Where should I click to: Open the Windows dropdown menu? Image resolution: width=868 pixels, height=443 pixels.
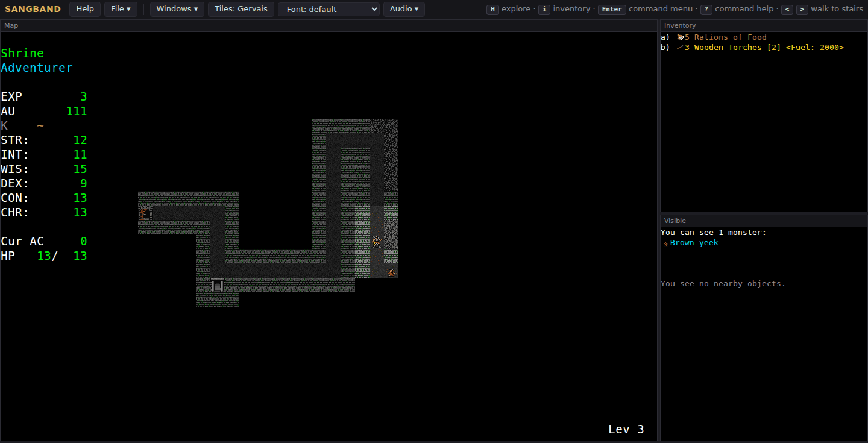[x=177, y=9]
